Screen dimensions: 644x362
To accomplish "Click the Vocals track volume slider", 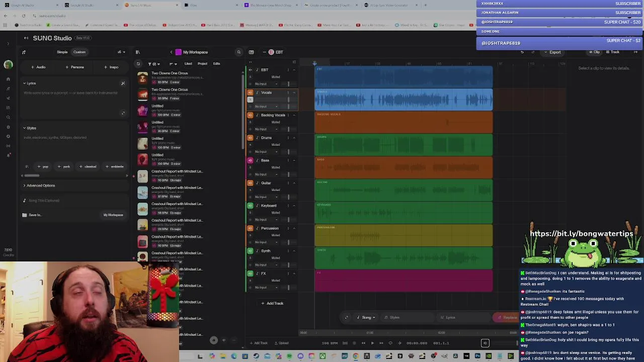I will 288,100.
